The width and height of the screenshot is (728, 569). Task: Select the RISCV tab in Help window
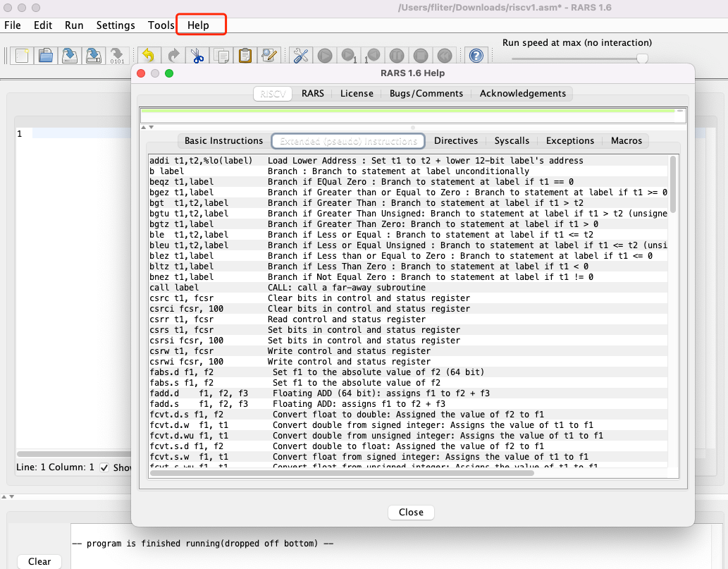273,94
